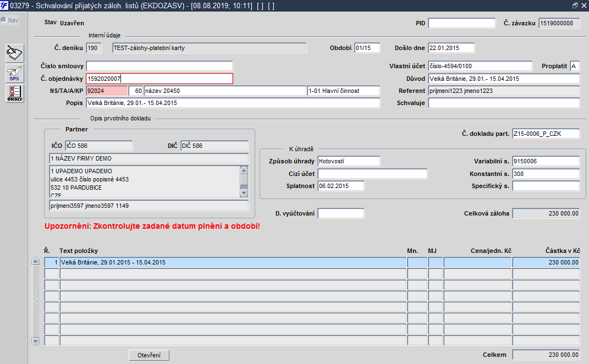This screenshot has width=589, height=364.
Task: Open the ÚKOLY tasks checklist icon
Action: (15, 93)
